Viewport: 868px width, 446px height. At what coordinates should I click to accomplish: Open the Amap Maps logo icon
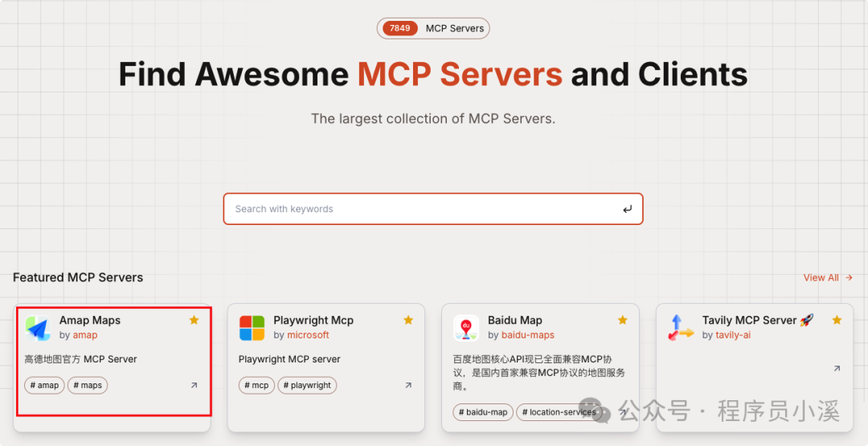[38, 328]
